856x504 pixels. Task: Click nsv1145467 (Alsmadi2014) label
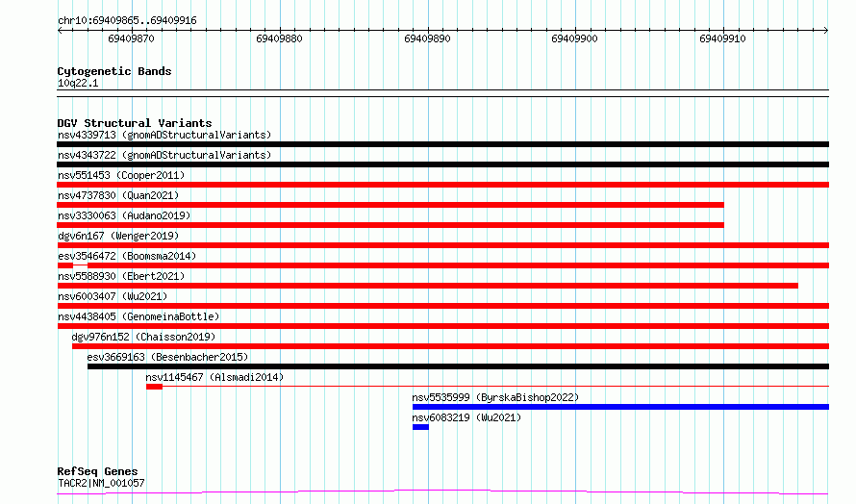tap(214, 377)
